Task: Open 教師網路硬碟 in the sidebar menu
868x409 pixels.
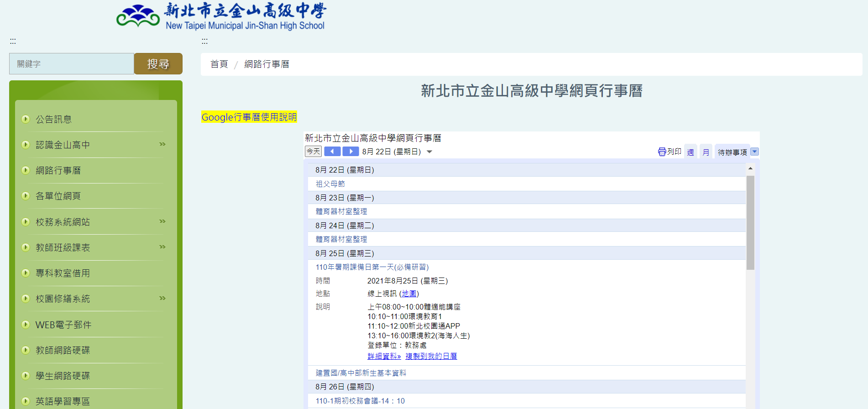Action: [x=63, y=350]
